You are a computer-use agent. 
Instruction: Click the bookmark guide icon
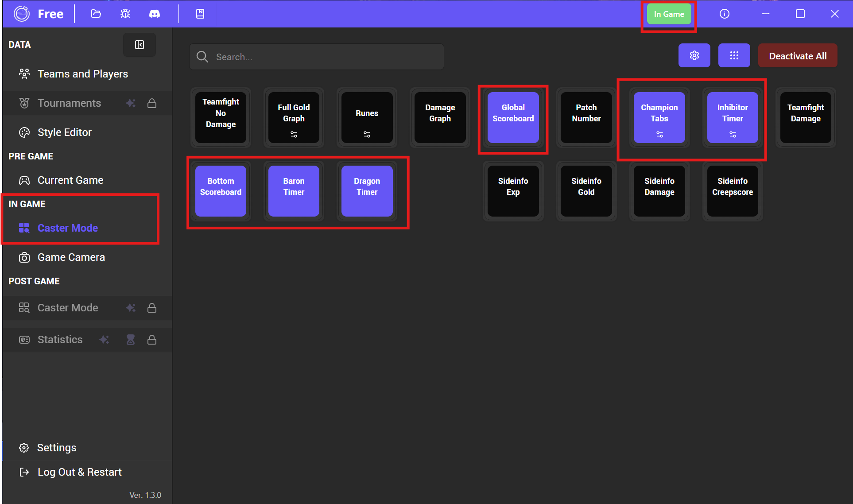point(200,14)
